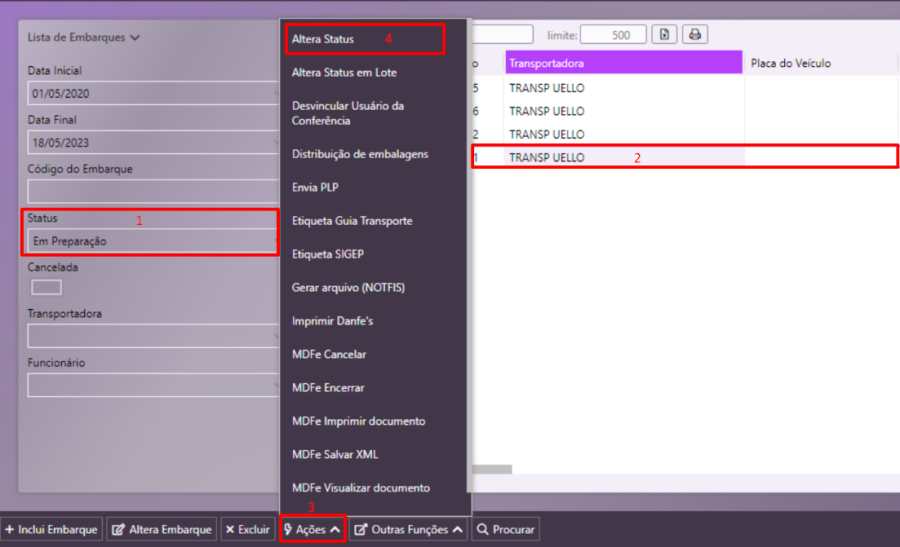This screenshot has height=547, width=900.
Task: Click the search field left of limite
Action: point(502,34)
